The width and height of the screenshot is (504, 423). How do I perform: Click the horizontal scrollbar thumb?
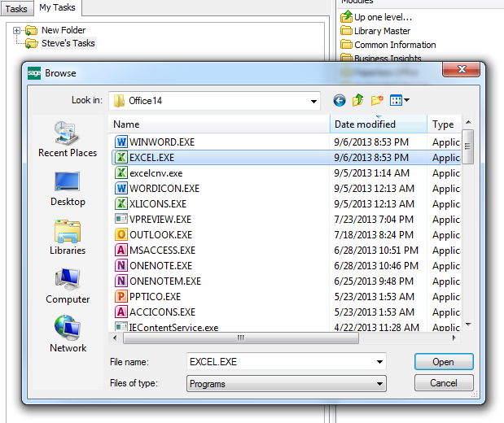[x=241, y=338]
